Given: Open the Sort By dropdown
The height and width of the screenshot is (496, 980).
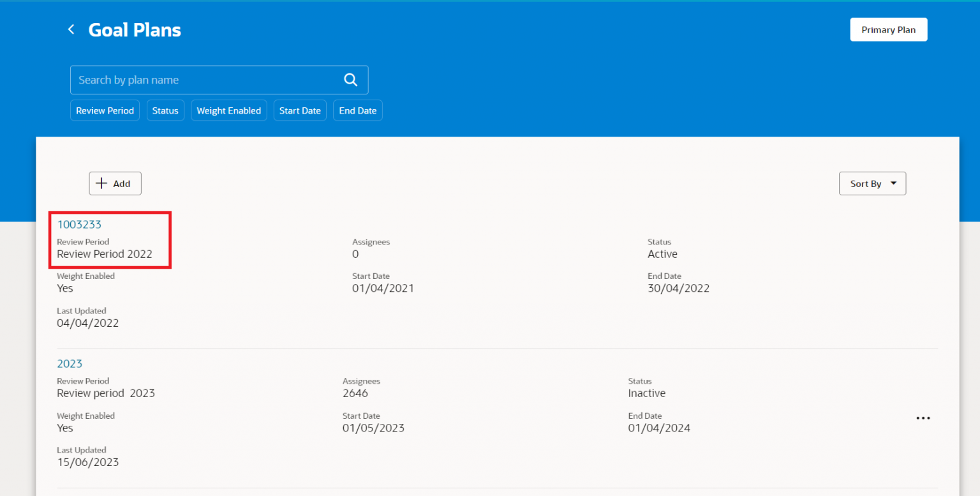Looking at the screenshot, I should pyautogui.click(x=872, y=183).
